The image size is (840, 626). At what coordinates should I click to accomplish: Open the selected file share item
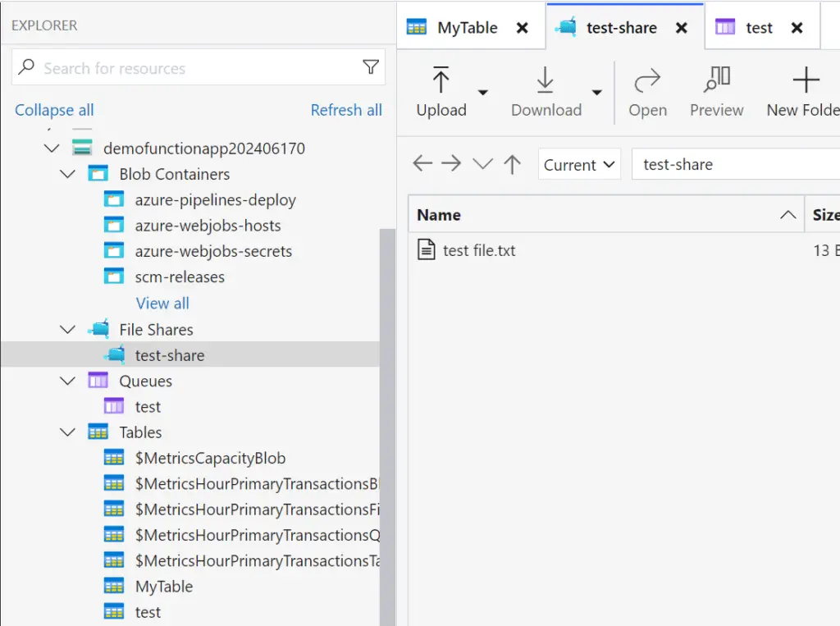[647, 90]
